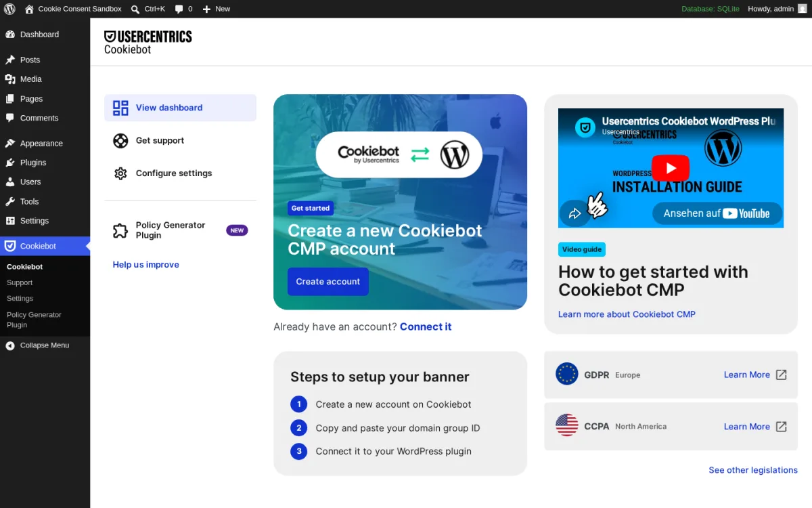Click the Dashboard gauge icon
The width and height of the screenshot is (812, 508).
(10, 35)
